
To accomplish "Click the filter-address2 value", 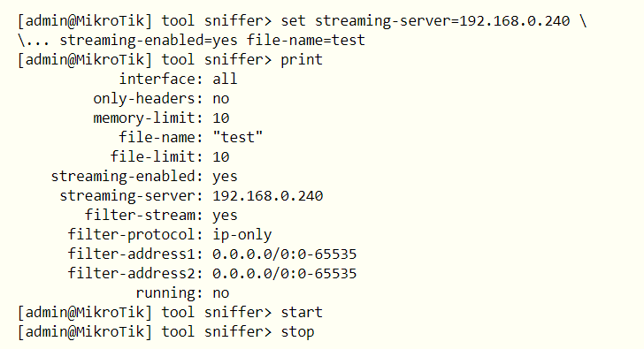I will 284,274.
